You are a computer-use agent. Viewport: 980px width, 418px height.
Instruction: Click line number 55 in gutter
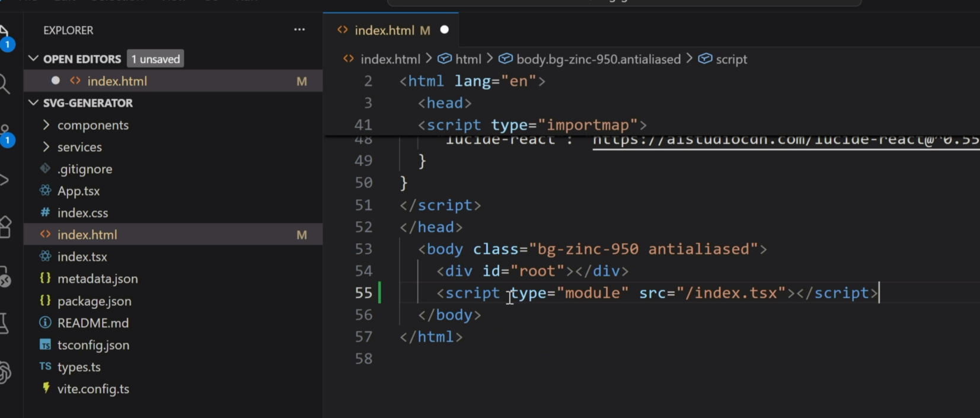pos(363,293)
